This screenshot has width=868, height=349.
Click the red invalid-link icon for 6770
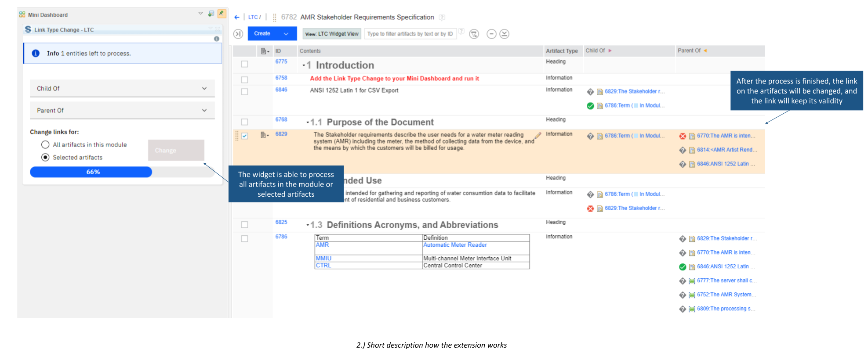[x=683, y=136]
